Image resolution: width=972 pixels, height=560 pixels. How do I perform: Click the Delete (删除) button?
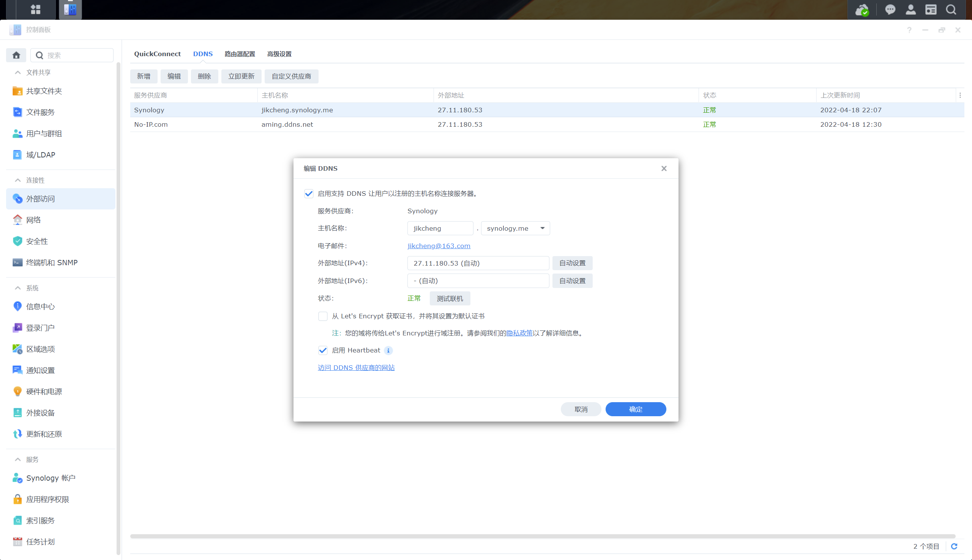click(x=204, y=76)
